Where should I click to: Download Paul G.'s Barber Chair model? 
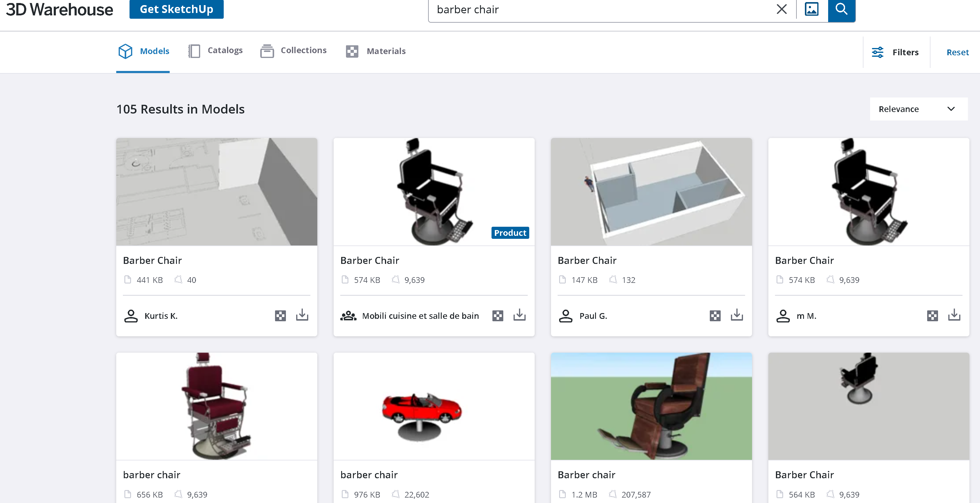click(x=737, y=315)
